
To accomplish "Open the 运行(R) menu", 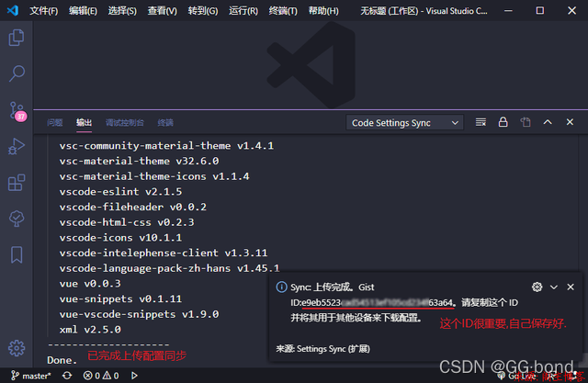I will tap(243, 11).
